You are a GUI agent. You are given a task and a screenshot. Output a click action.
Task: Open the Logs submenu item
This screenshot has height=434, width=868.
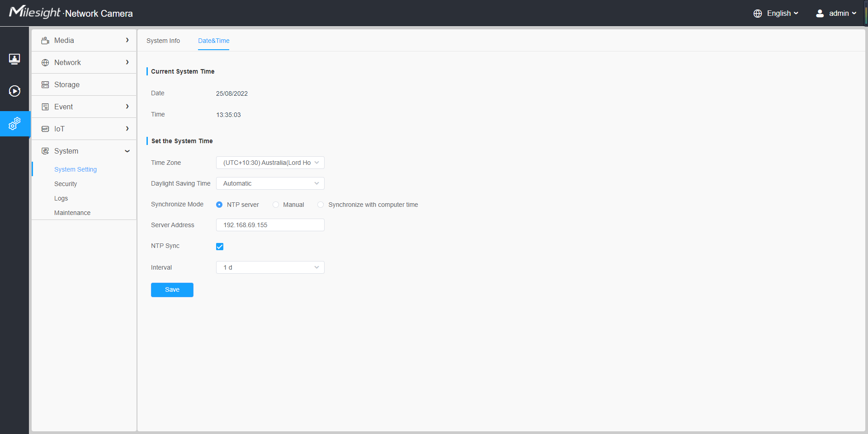click(x=61, y=198)
